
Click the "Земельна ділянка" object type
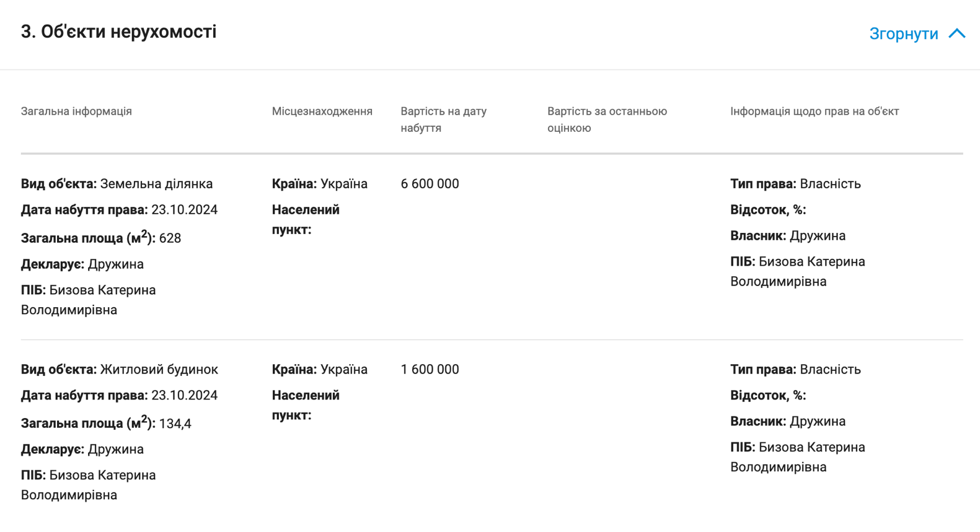tap(156, 184)
